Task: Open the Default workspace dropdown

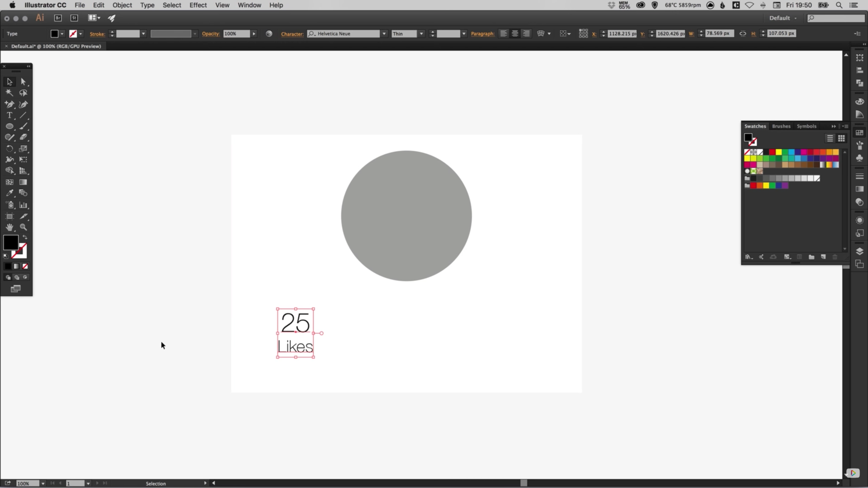Action: (783, 18)
